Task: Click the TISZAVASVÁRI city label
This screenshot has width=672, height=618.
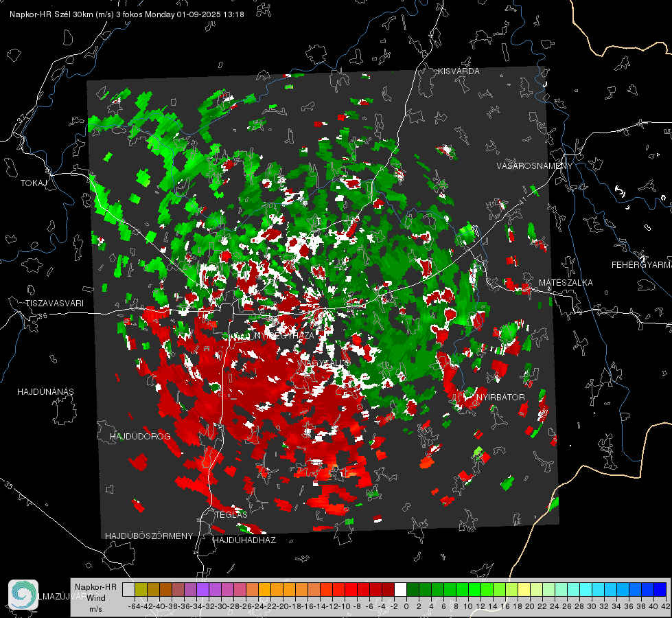Action: [x=54, y=304]
